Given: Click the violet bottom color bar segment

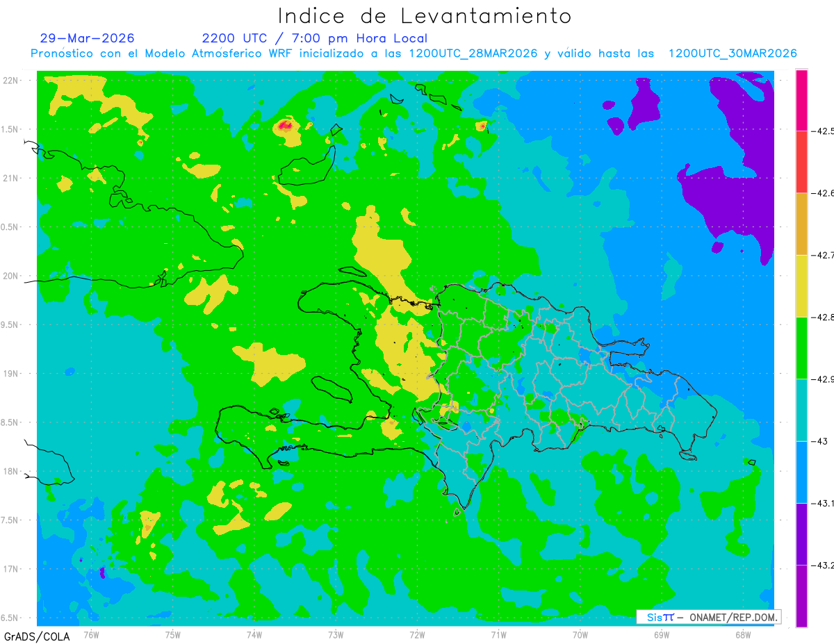Looking at the screenshot, I should tap(801, 596).
